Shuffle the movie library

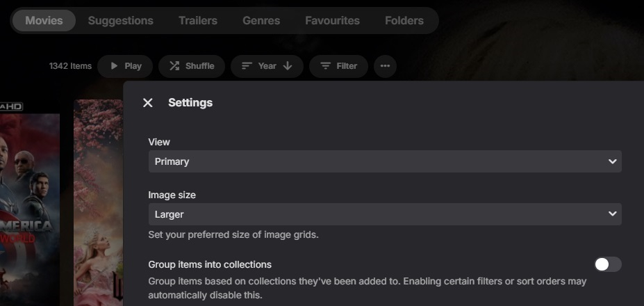192,66
